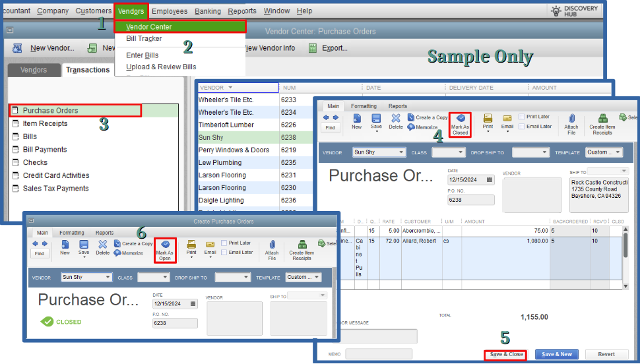Open the Customers menu
The height and width of the screenshot is (364, 640).
pyautogui.click(x=94, y=11)
